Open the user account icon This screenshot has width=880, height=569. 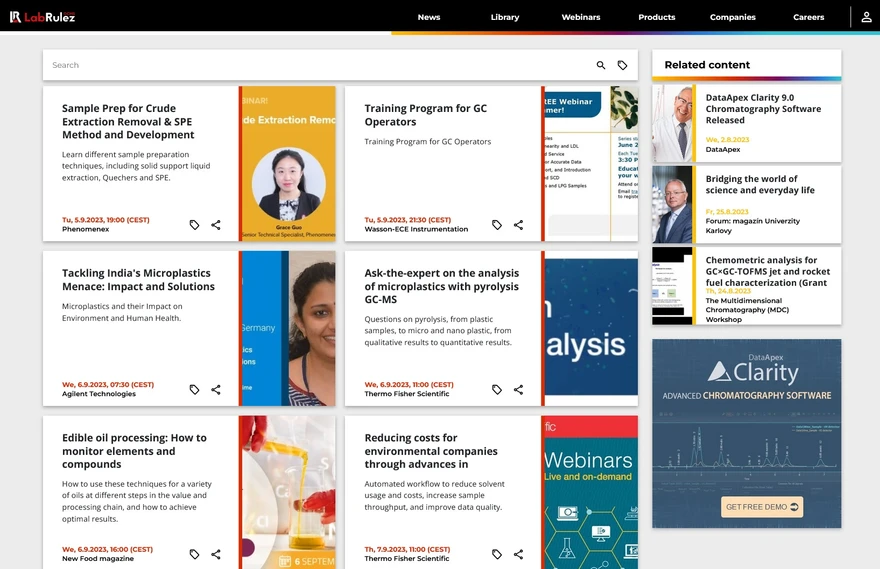click(x=866, y=17)
